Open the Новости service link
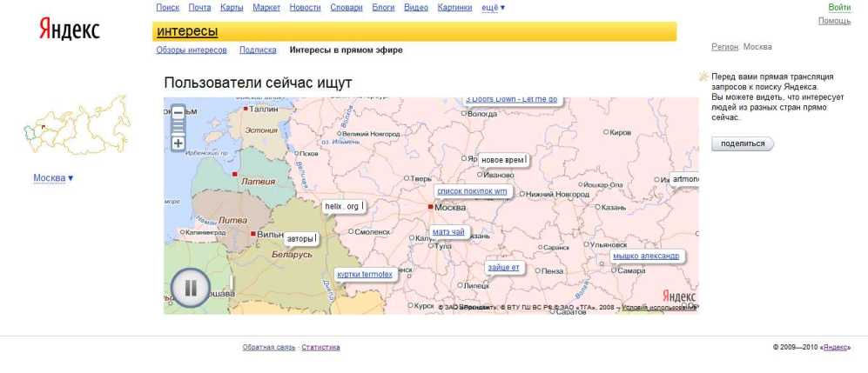The image size is (868, 373). (x=305, y=7)
